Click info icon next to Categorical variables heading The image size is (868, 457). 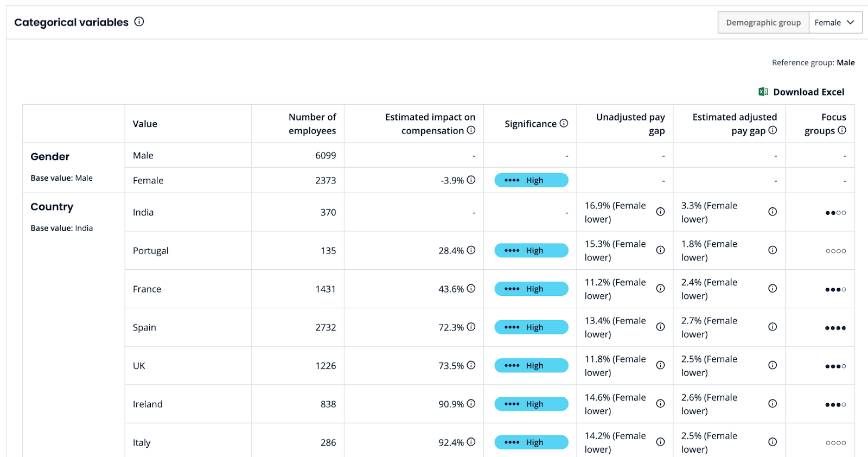tap(139, 22)
